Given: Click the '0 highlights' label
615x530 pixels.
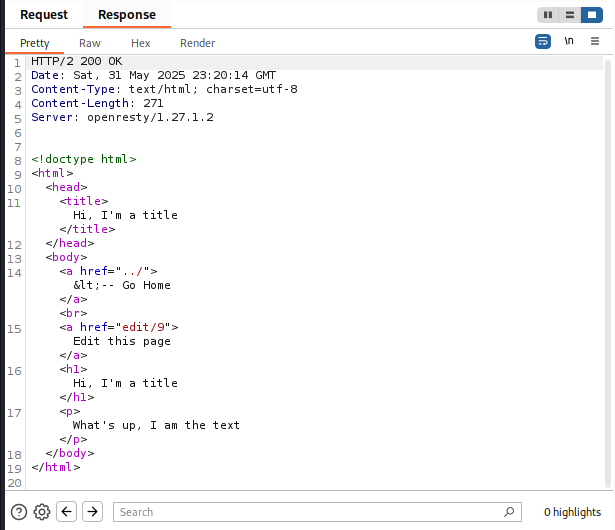Looking at the screenshot, I should (572, 512).
